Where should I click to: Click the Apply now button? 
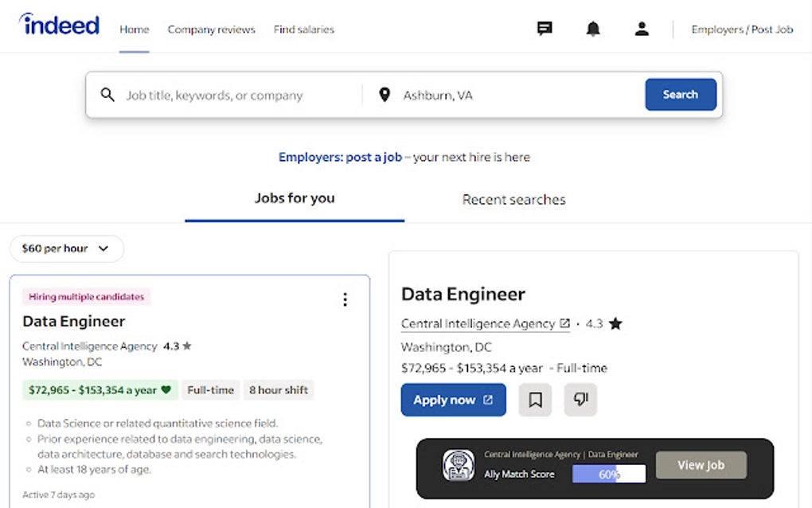[453, 400]
